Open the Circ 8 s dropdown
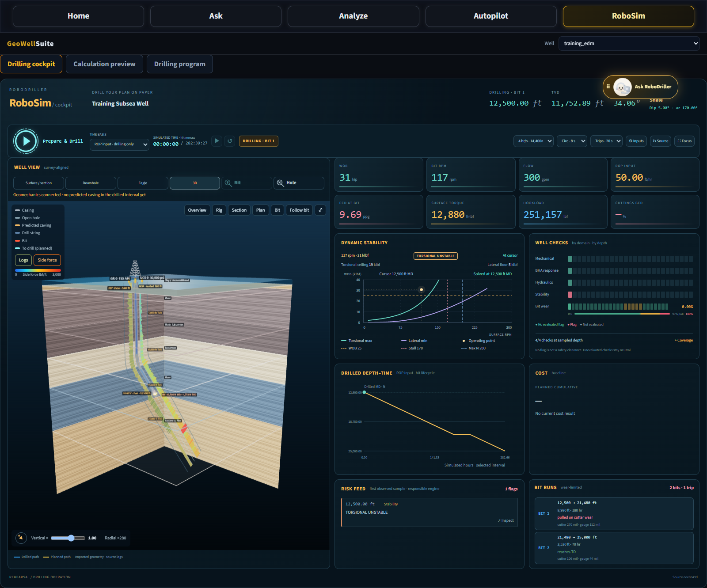Viewport: 707px width, 588px height. pyautogui.click(x=572, y=141)
